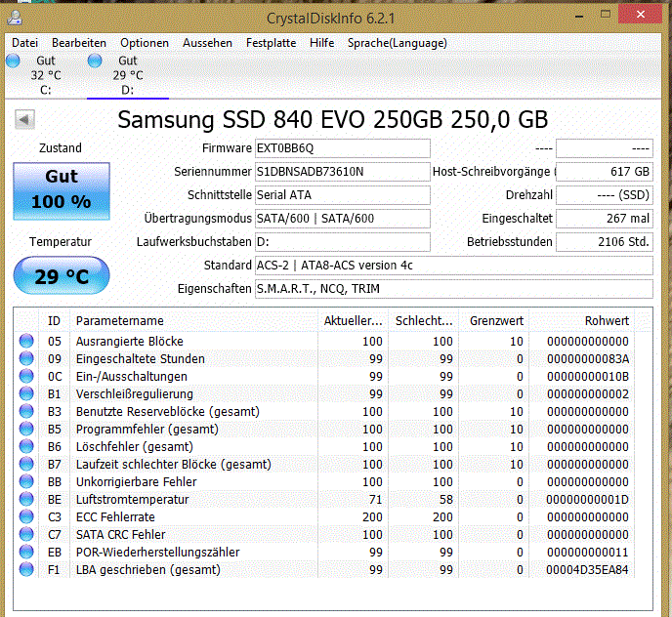
Task: Click Eingeschaltet value 267 mal
Action: coord(605,219)
